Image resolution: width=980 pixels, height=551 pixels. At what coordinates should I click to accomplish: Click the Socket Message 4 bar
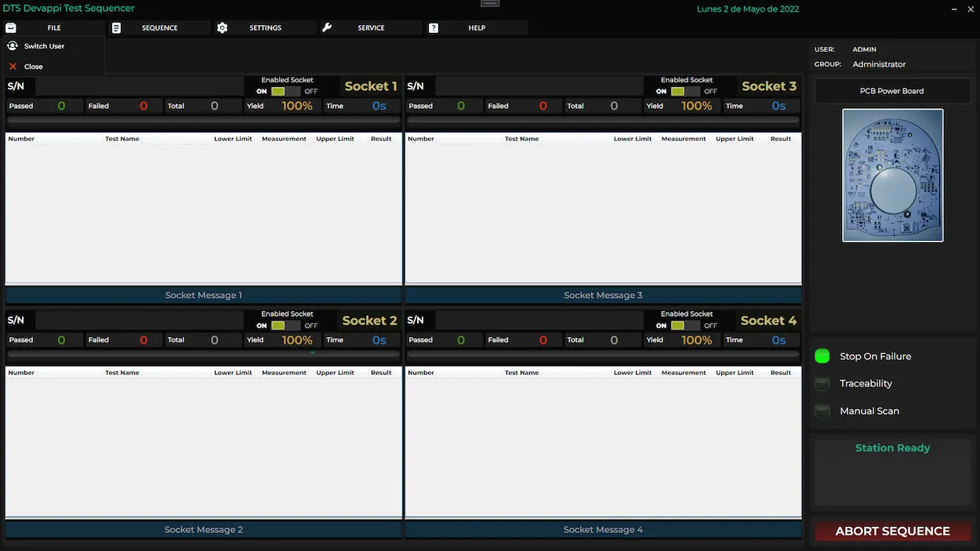coord(604,530)
